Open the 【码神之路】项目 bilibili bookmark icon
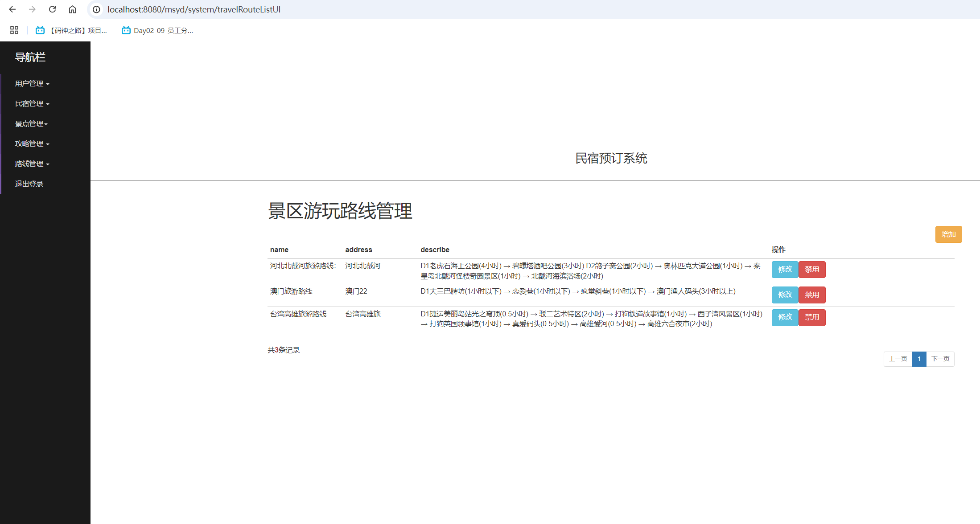Image resolution: width=980 pixels, height=524 pixels. (40, 30)
